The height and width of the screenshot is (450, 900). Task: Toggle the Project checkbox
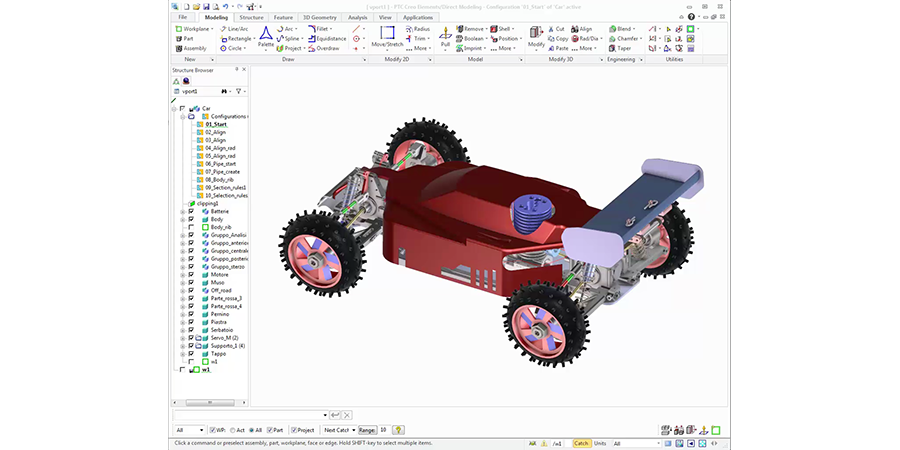pos(295,429)
